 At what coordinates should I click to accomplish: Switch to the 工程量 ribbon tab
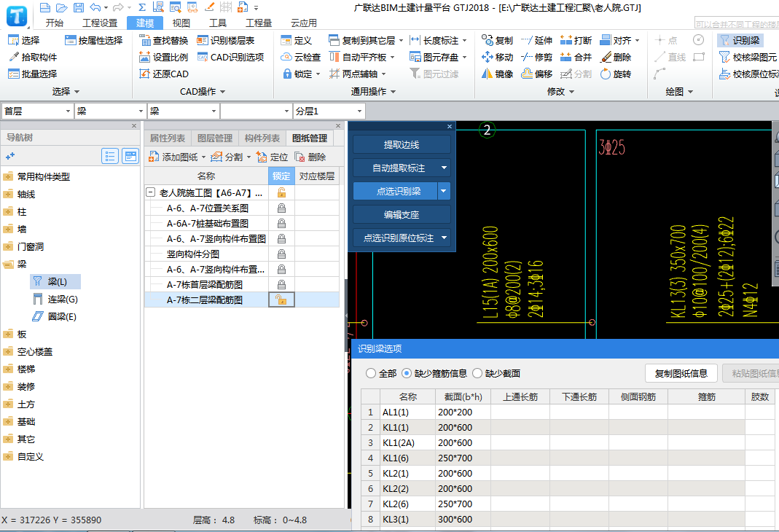click(259, 23)
